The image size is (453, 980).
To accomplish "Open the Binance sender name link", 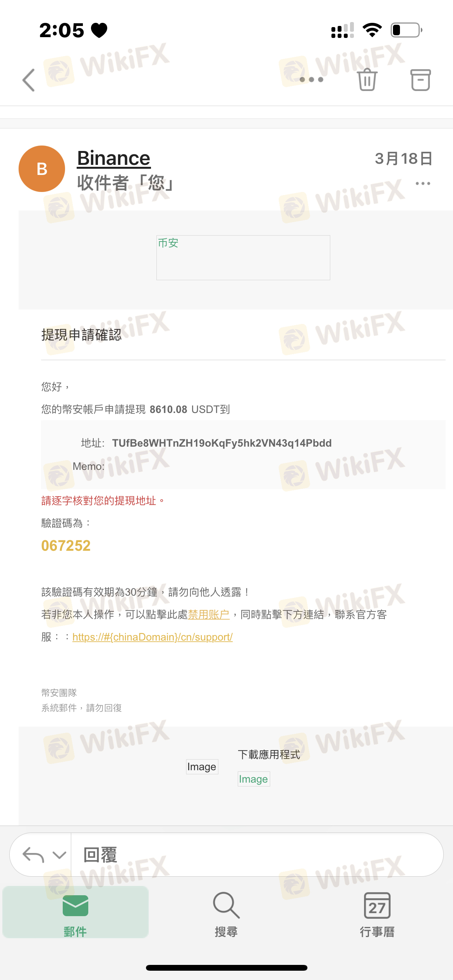I will pyautogui.click(x=113, y=158).
